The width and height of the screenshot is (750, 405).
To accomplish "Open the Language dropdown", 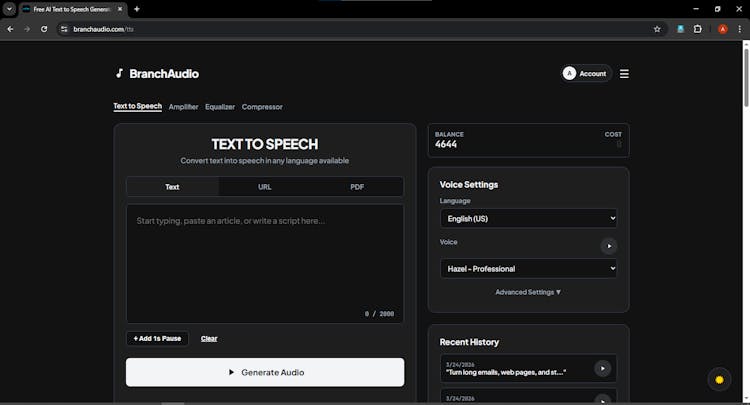I will coord(528,218).
